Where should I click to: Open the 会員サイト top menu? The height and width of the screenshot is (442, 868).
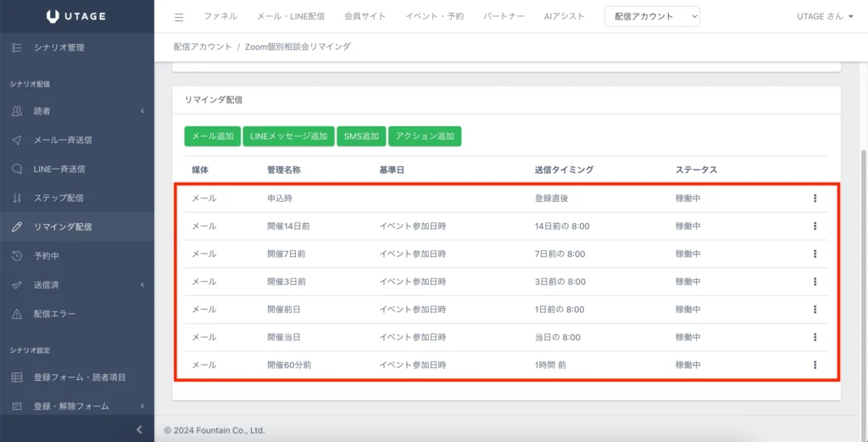[x=364, y=17]
